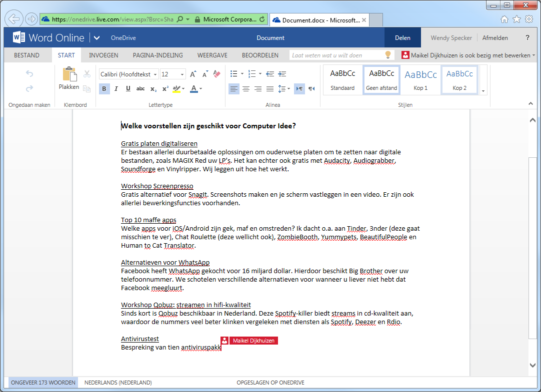Expand the styles gallery arrow
The image size is (541, 392).
coord(483,91)
